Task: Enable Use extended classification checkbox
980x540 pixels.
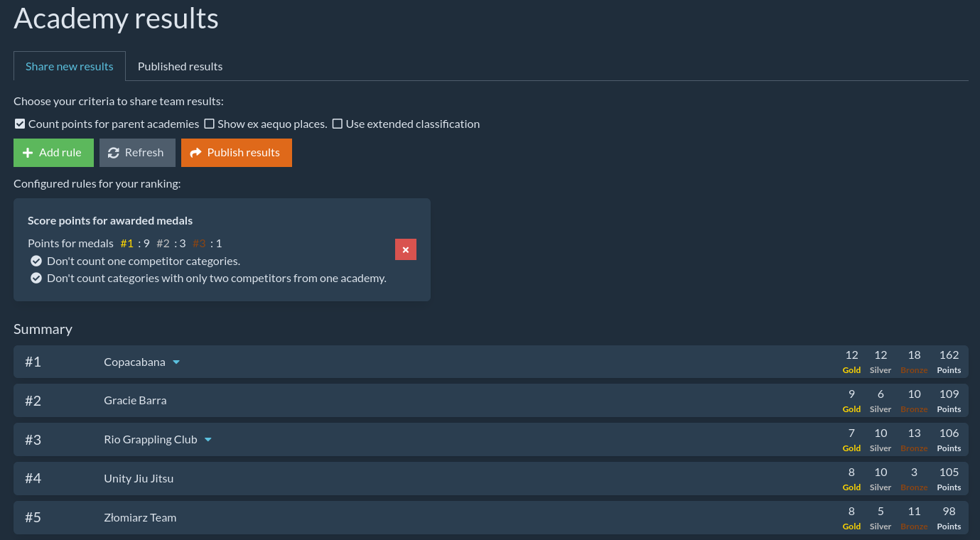Action: pos(338,124)
